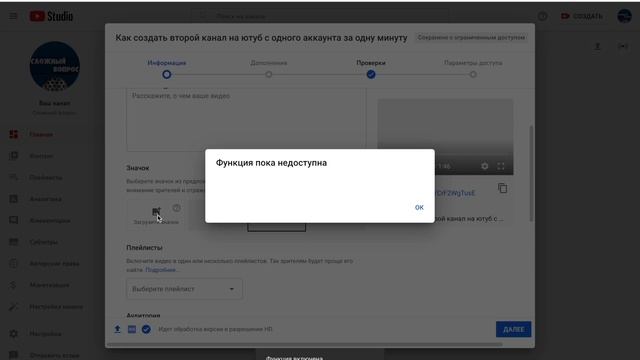The width and height of the screenshot is (640, 360).
Task: Copy the video link with the copy icon
Action: tap(502, 188)
